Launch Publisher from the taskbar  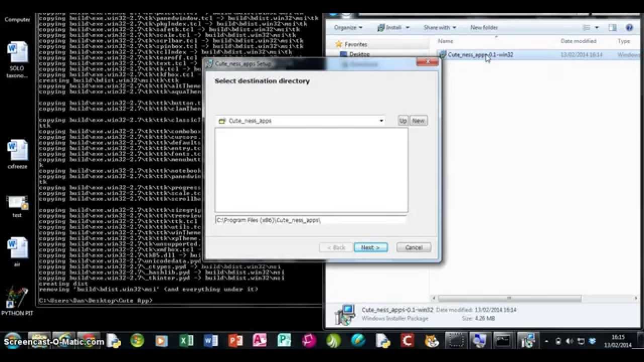pyautogui.click(x=284, y=341)
